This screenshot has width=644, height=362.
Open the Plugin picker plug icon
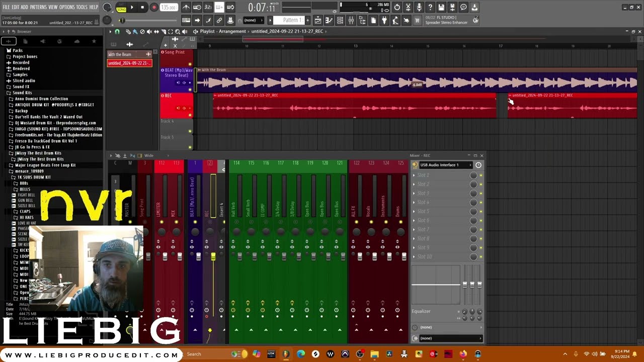click(x=384, y=20)
